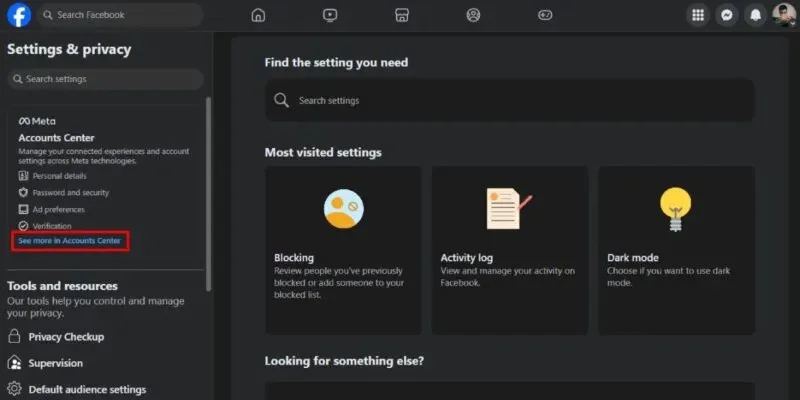Open the Blocking settings card
The height and width of the screenshot is (400, 800).
(343, 250)
